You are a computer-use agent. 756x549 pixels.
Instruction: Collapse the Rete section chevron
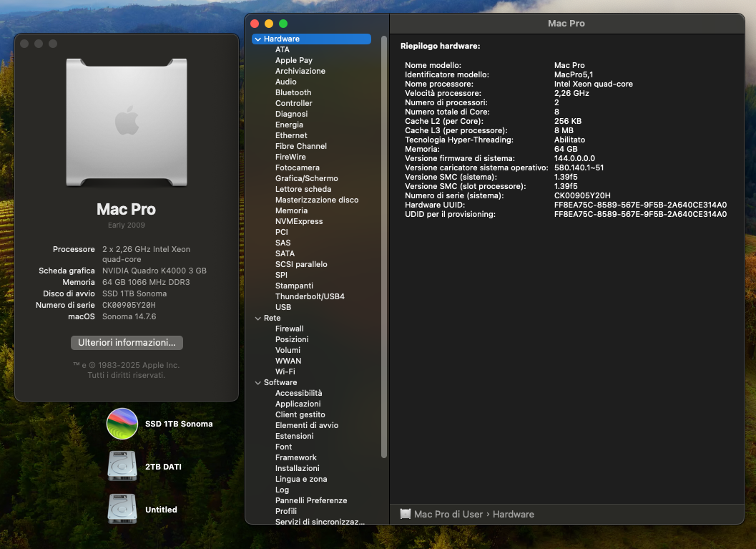click(x=258, y=319)
